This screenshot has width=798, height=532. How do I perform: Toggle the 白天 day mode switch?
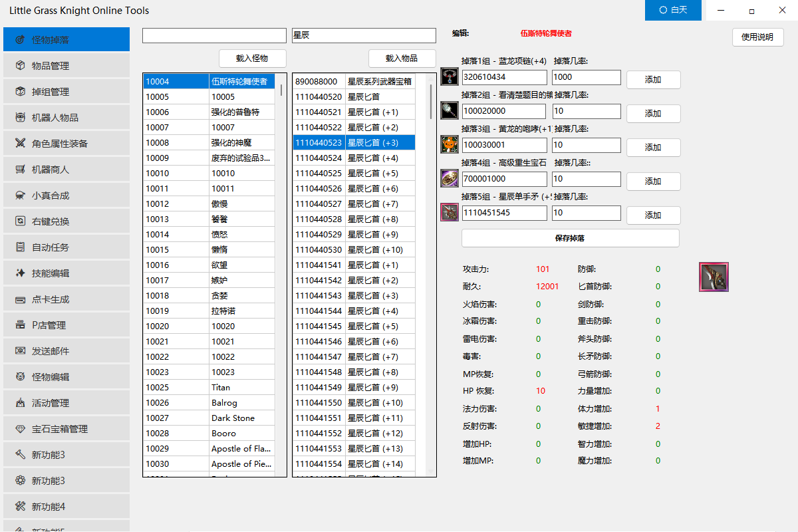673,11
